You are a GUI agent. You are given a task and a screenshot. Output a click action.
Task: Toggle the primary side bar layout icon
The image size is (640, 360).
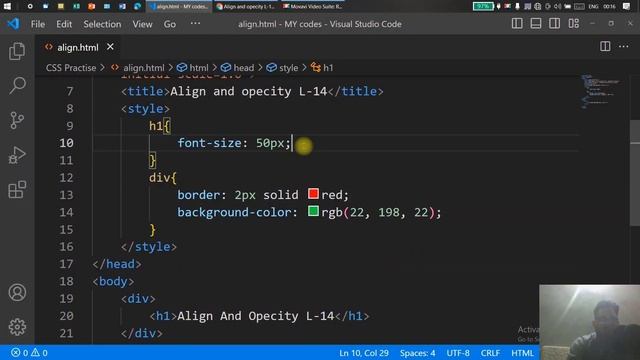pos(517,24)
